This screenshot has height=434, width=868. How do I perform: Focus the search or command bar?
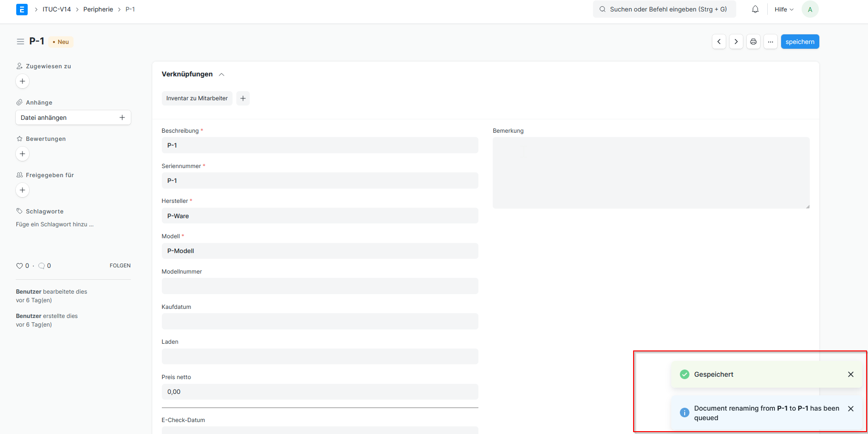664,9
